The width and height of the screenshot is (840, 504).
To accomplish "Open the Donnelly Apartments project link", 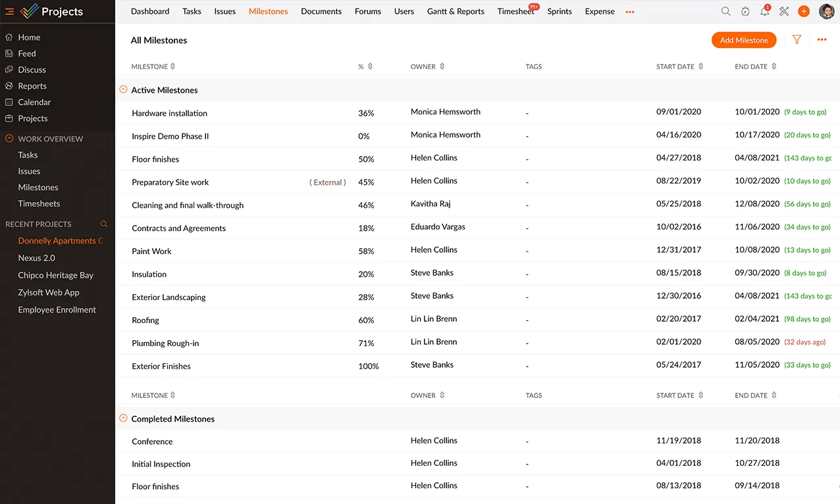I will (x=60, y=240).
